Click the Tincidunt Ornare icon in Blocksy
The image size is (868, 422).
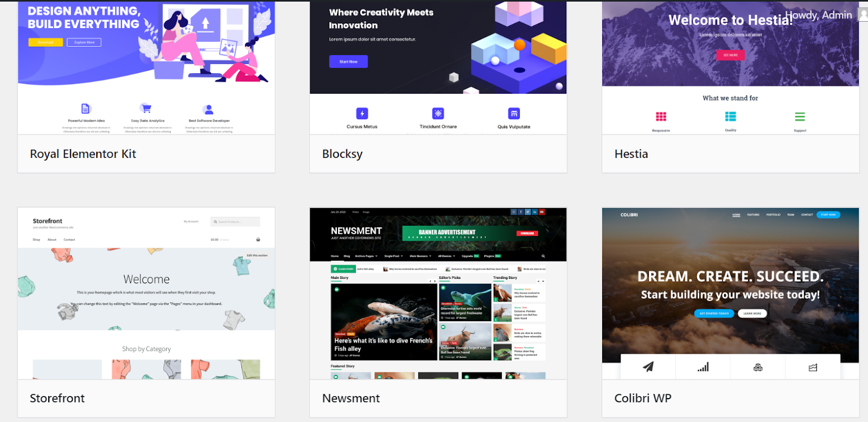438,113
